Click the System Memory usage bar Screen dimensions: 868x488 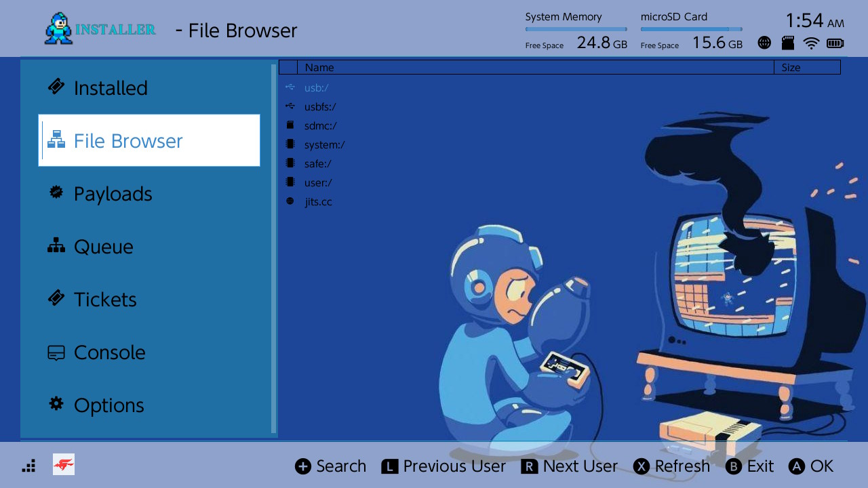[x=576, y=29]
